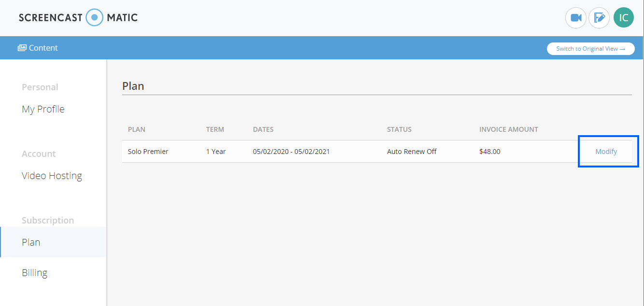Open the IC user avatar menu

click(624, 18)
